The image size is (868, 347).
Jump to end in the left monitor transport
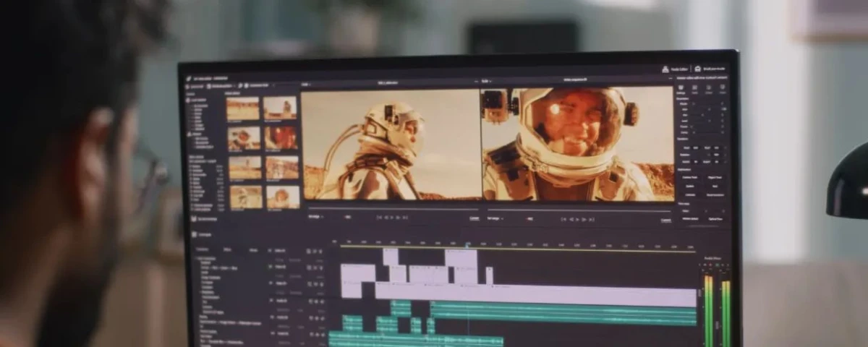coord(405,217)
